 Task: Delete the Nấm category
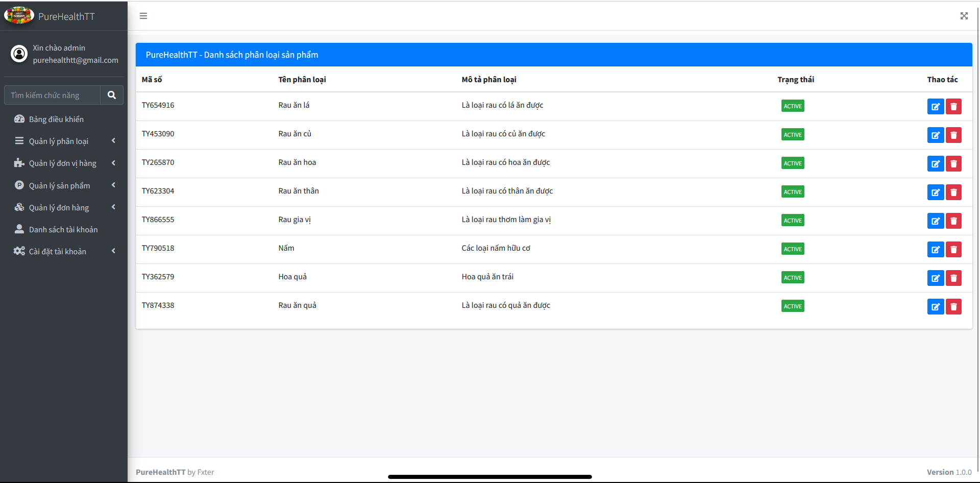click(x=953, y=249)
